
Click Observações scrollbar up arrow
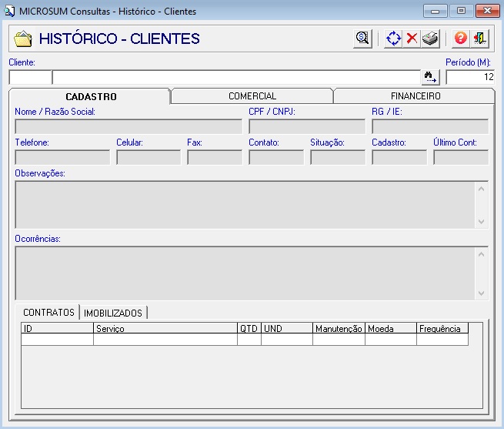click(x=481, y=189)
